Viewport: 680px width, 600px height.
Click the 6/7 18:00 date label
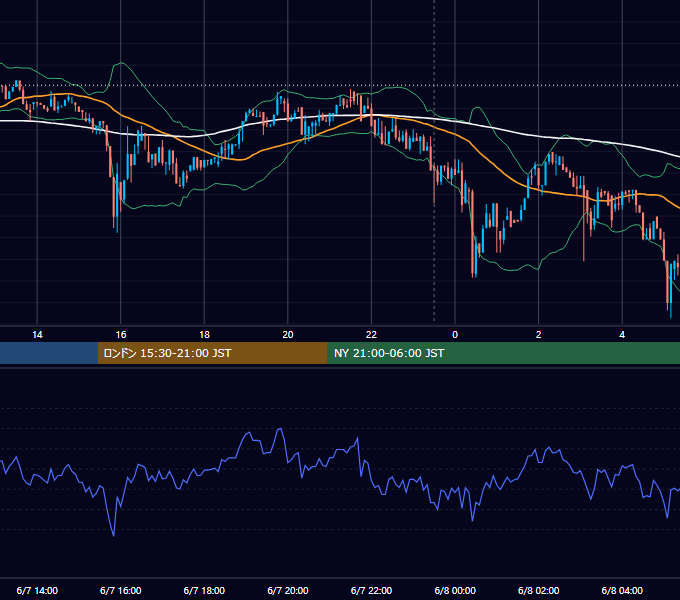coord(204,590)
